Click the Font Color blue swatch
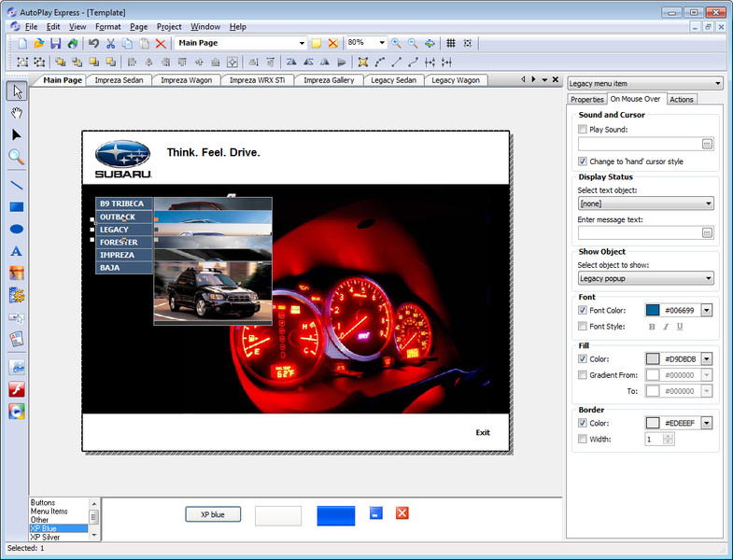The image size is (733, 560). point(652,310)
